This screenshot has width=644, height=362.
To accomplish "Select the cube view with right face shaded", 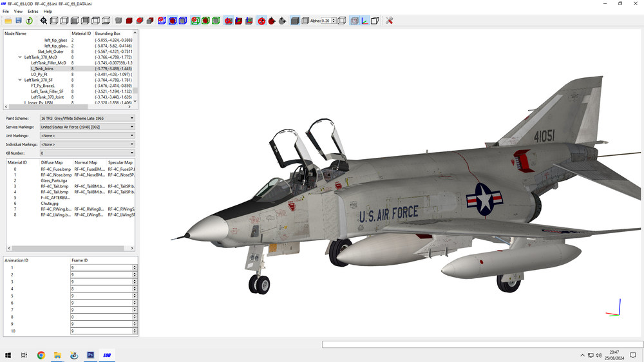I will point(64,21).
